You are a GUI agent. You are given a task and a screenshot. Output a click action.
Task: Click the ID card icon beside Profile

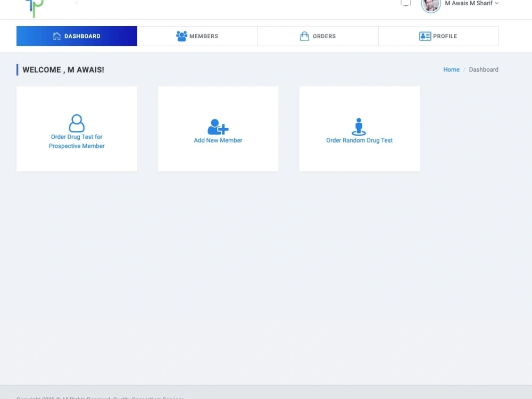pos(425,36)
